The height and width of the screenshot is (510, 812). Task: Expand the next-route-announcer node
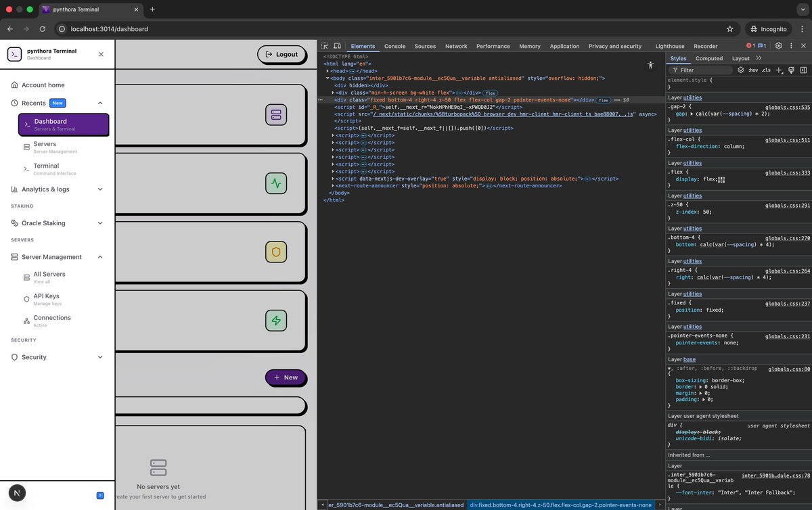pyautogui.click(x=333, y=185)
